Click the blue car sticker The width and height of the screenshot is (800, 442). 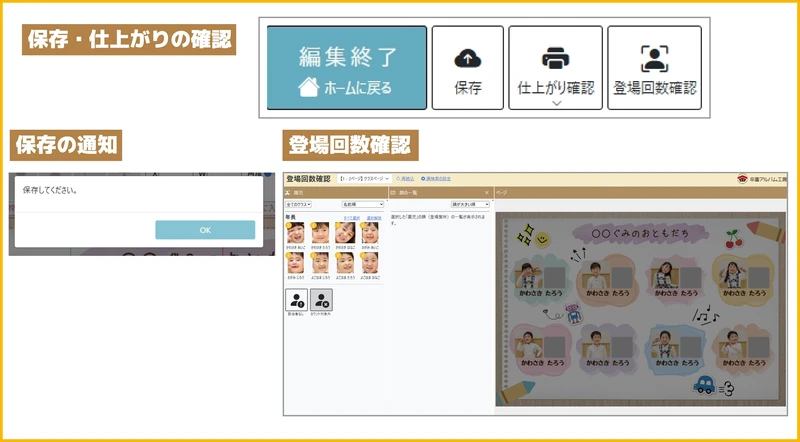[x=705, y=385]
